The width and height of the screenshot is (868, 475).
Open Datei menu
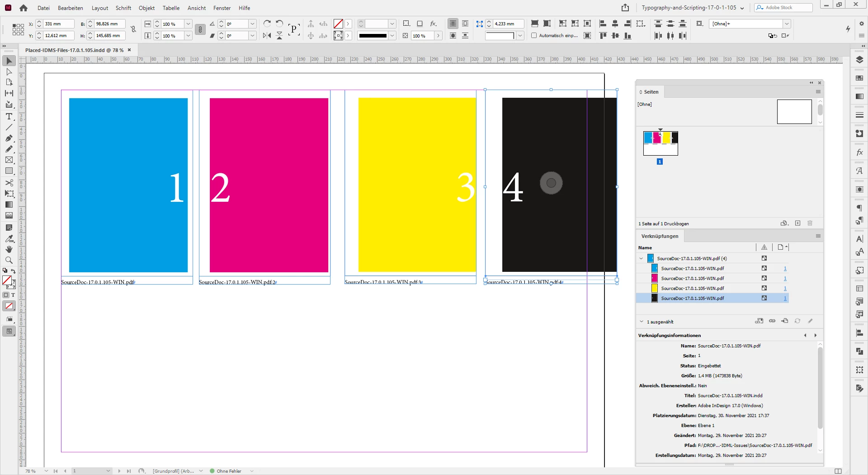tap(43, 8)
